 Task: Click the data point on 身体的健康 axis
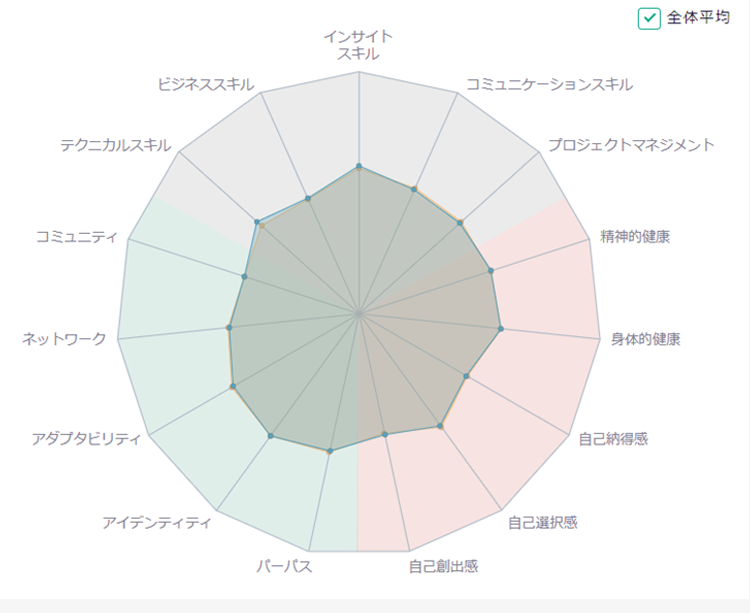501,328
